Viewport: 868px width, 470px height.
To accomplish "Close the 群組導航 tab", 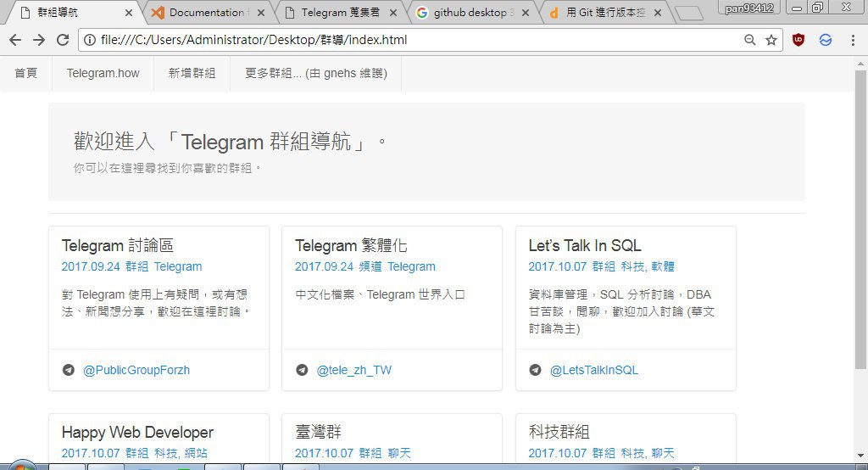I will pyautogui.click(x=129, y=12).
